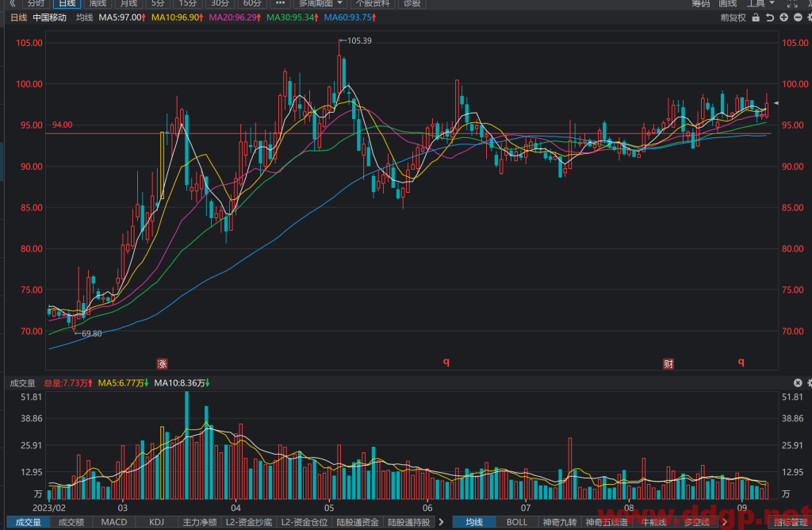Select 神奇九转 overlay tab
Screen dimensions: 812x530
[559, 522]
